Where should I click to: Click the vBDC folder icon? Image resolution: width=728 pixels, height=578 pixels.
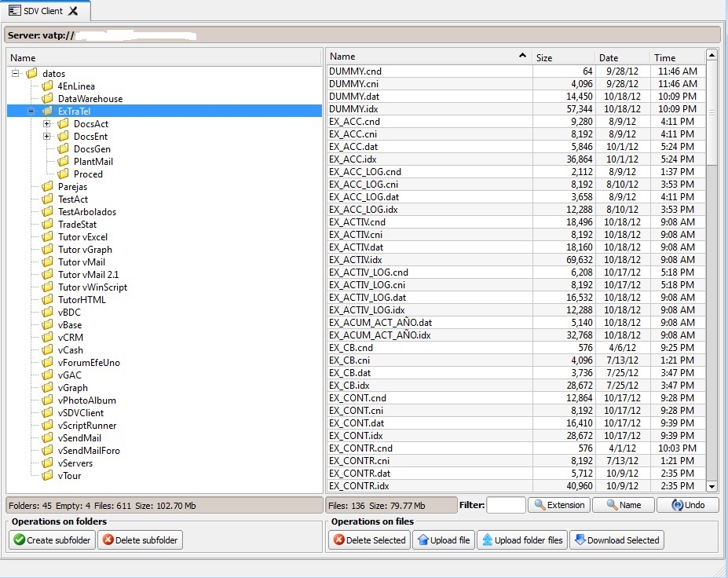point(47,312)
